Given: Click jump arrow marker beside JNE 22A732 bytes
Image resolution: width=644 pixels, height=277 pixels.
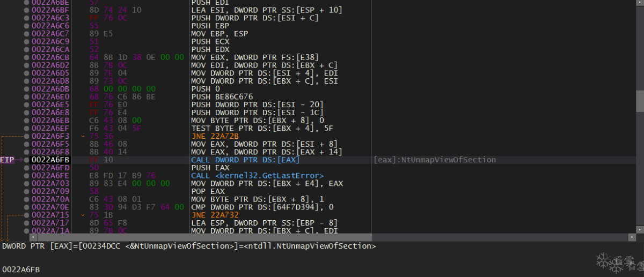Looking at the screenshot, I should pyautogui.click(x=82, y=215).
